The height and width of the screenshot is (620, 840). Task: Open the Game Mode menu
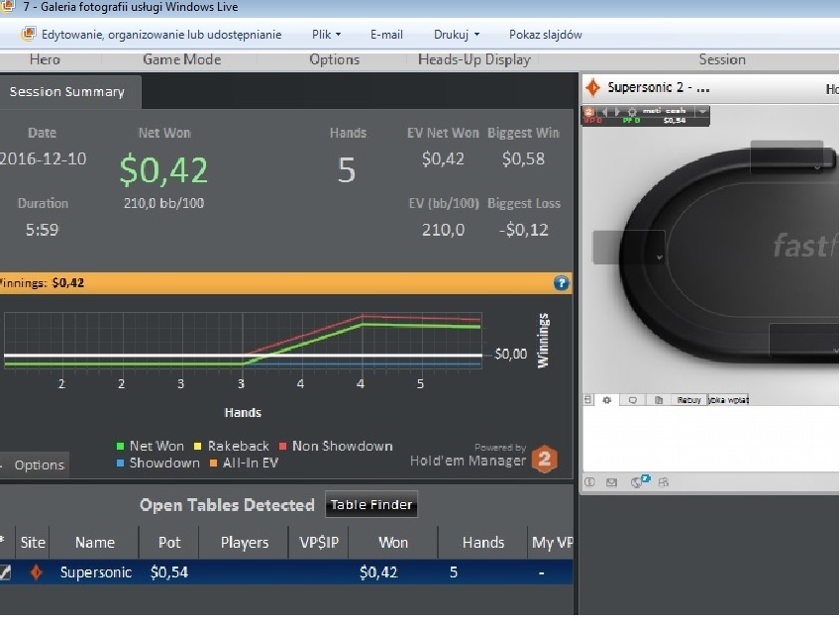click(x=181, y=59)
